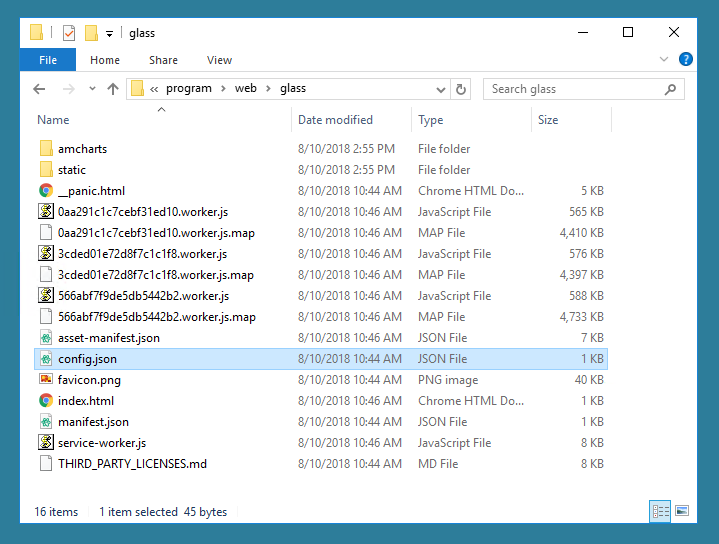Click the static folder icon

46,170
